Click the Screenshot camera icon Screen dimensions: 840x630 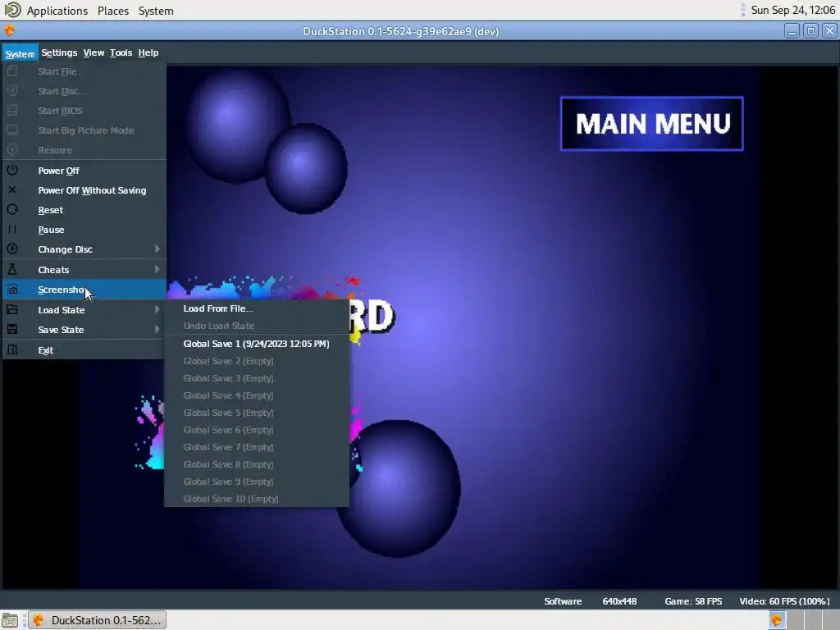(12, 290)
